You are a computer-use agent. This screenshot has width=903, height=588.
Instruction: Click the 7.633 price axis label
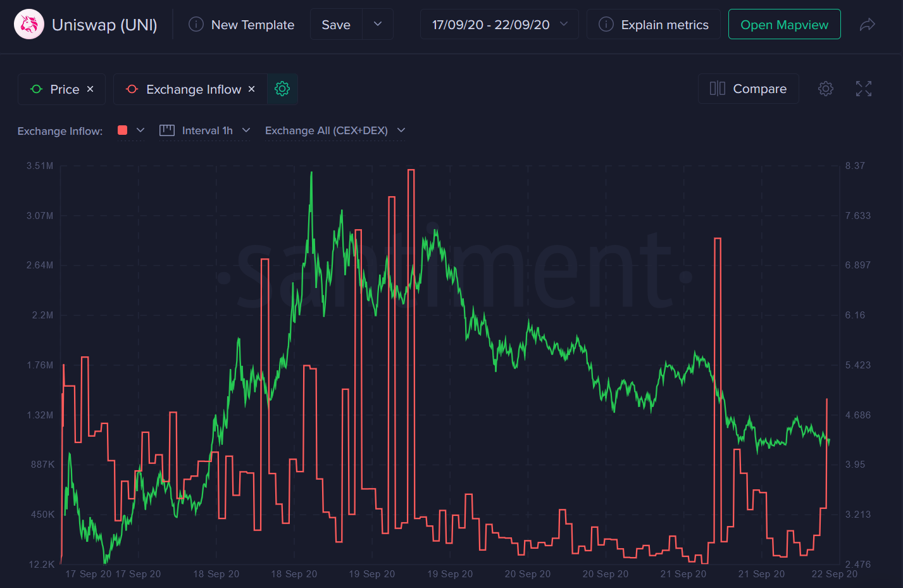(858, 216)
